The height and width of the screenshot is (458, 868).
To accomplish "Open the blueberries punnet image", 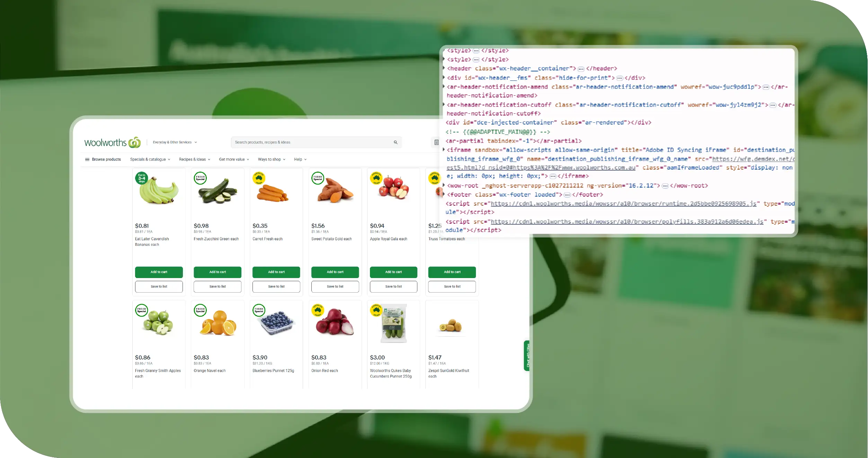I will [x=277, y=323].
